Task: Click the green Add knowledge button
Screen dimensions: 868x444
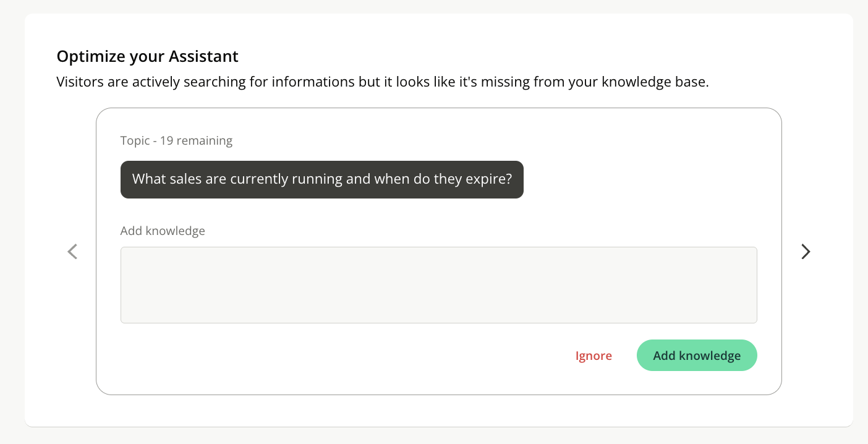Action: coord(697,356)
